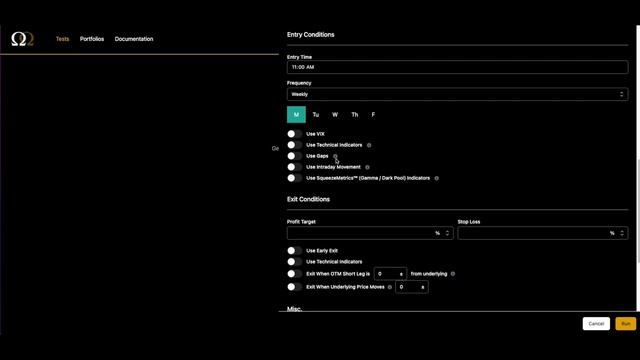The width and height of the screenshot is (640, 360).
Task: Click the Cancel button
Action: point(596,324)
